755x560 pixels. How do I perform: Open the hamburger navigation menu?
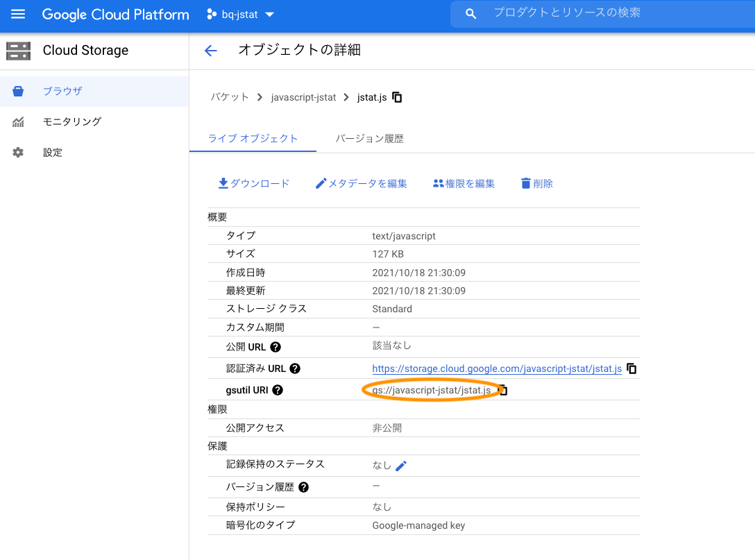(x=18, y=15)
